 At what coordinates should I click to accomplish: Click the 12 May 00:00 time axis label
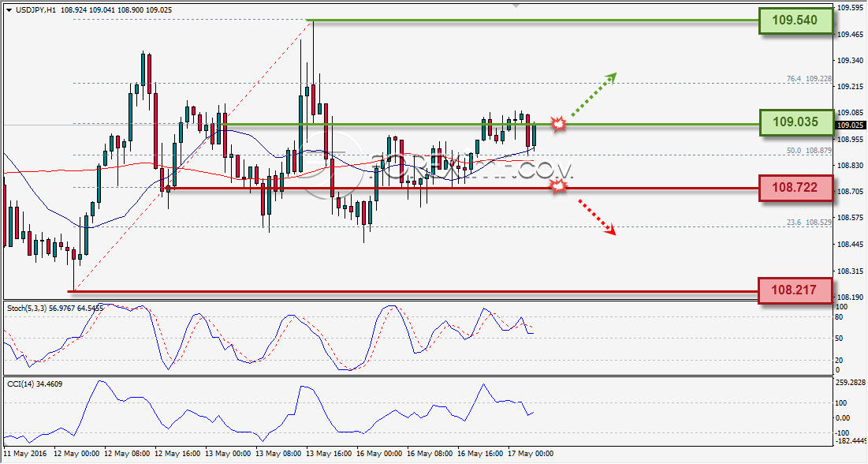(x=76, y=454)
